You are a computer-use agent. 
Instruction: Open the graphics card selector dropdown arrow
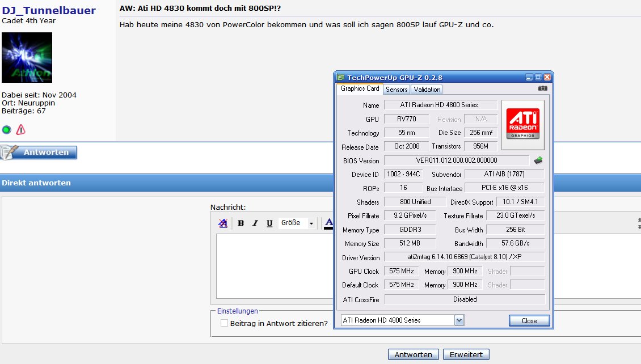pos(459,320)
